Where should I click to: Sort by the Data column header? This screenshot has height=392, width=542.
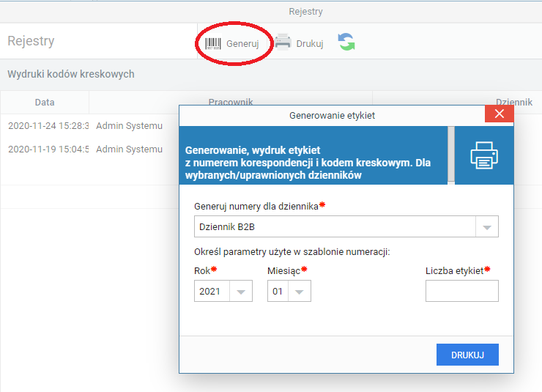[45, 103]
